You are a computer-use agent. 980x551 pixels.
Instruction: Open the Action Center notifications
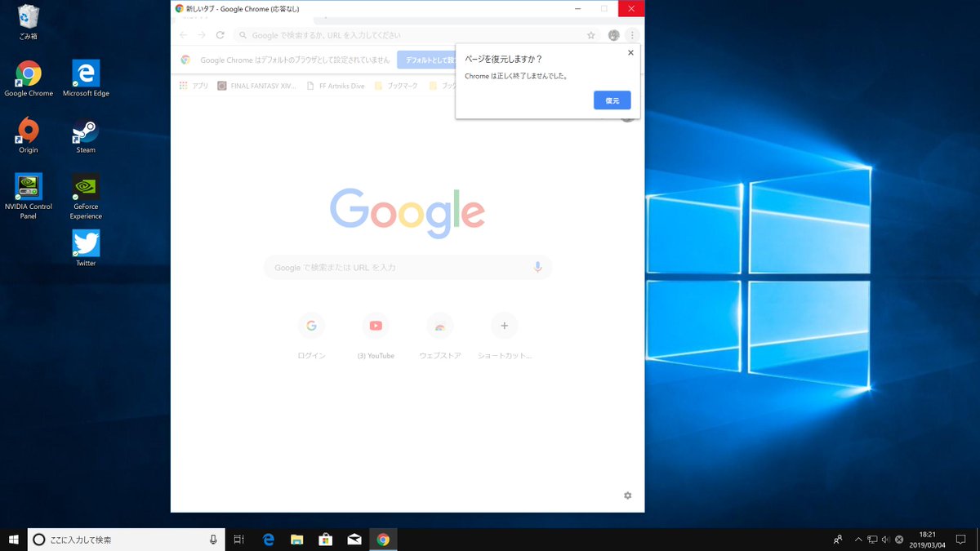tap(961, 540)
